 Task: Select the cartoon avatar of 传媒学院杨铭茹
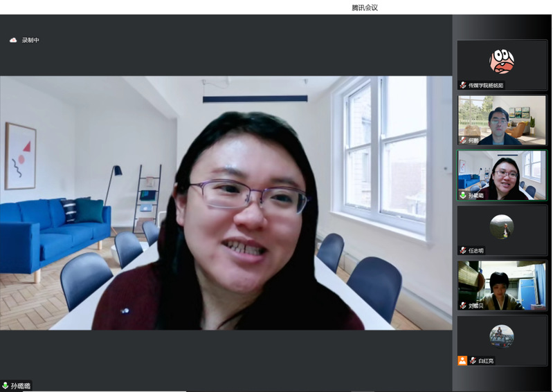[x=502, y=62]
